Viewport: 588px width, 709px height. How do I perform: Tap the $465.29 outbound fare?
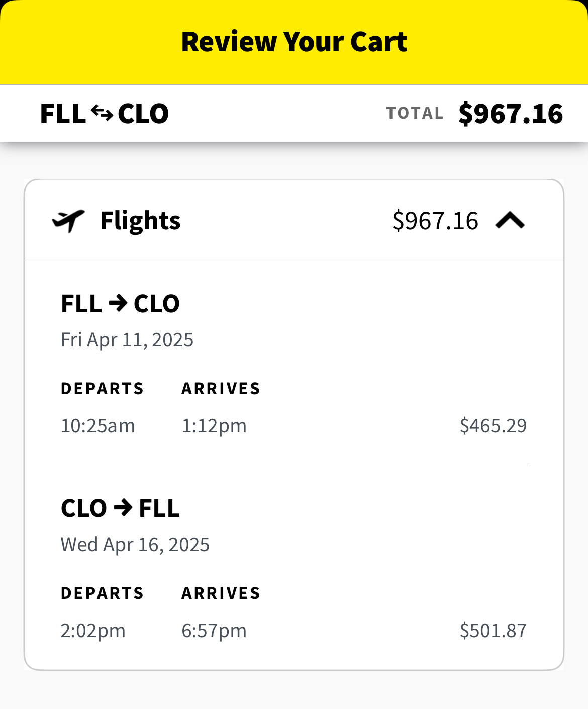pyautogui.click(x=493, y=426)
